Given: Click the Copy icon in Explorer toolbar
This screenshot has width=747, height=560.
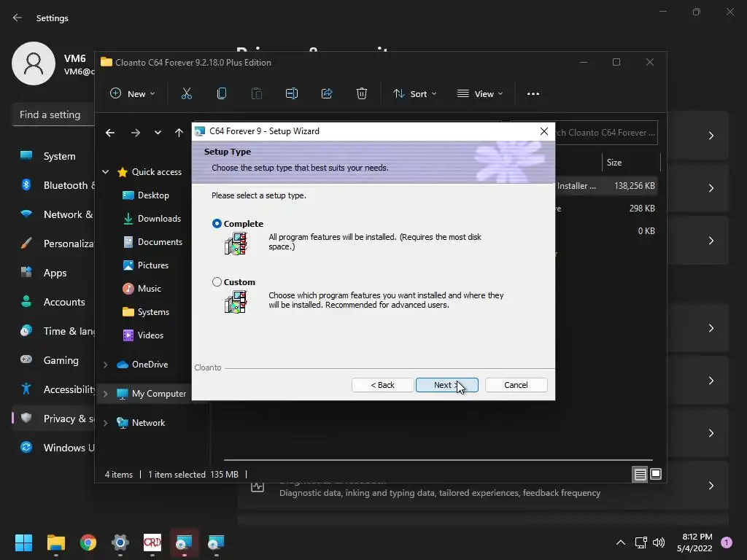Looking at the screenshot, I should 222,94.
